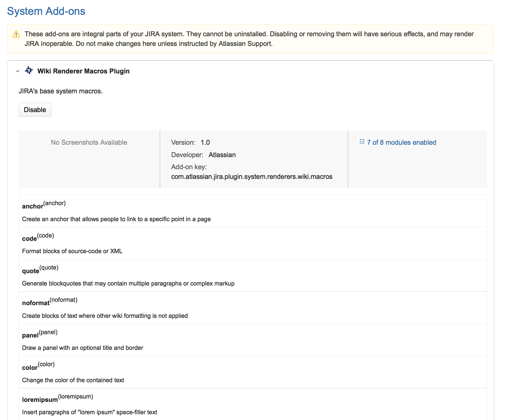Select the noformat module row
This screenshot has width=511, height=420.
click(x=252, y=308)
